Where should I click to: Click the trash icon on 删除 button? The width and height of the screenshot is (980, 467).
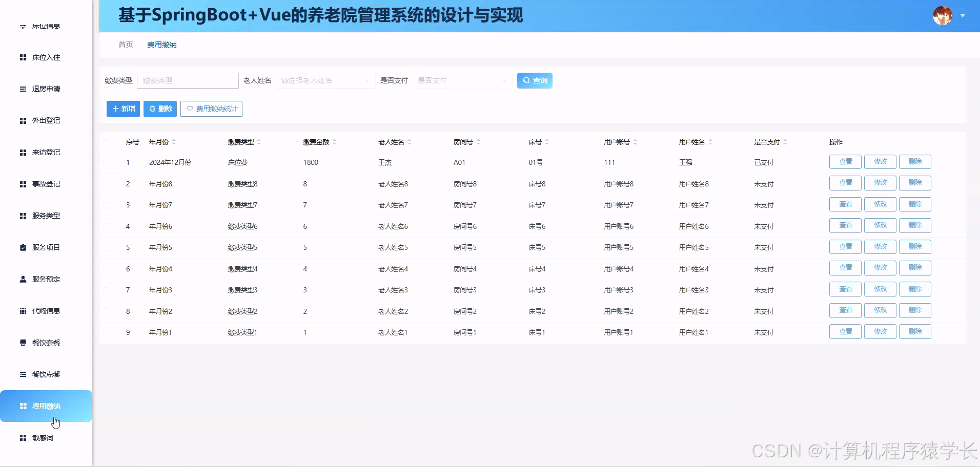(152, 109)
